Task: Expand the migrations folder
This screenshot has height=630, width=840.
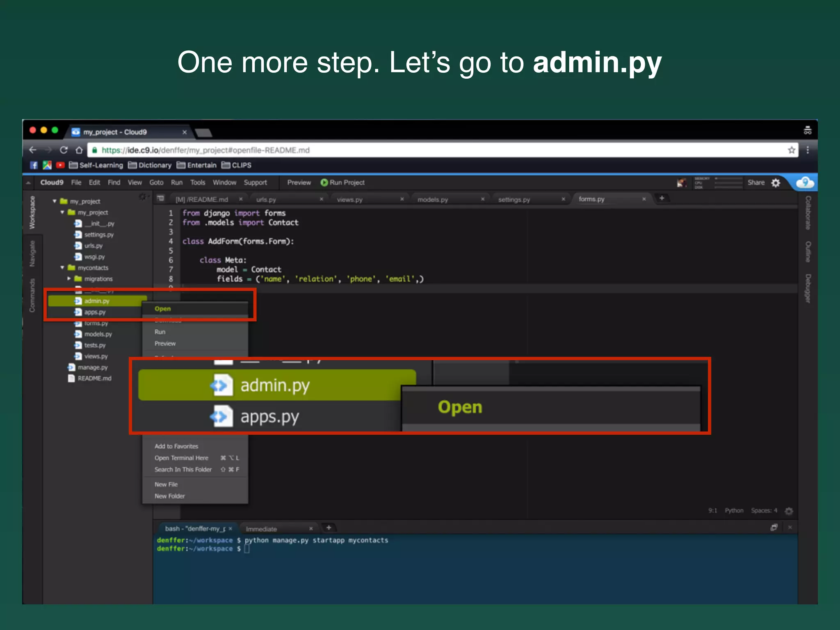Action: click(x=69, y=279)
